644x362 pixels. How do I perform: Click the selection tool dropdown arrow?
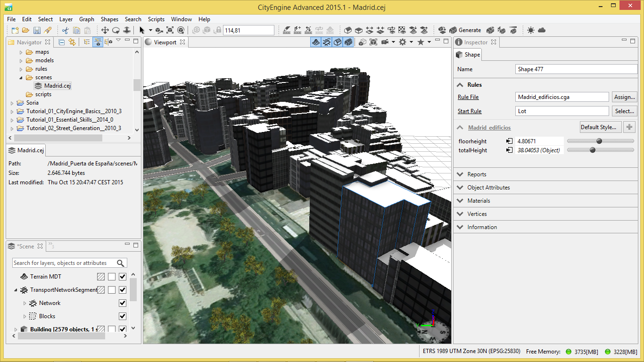pyautogui.click(x=150, y=30)
